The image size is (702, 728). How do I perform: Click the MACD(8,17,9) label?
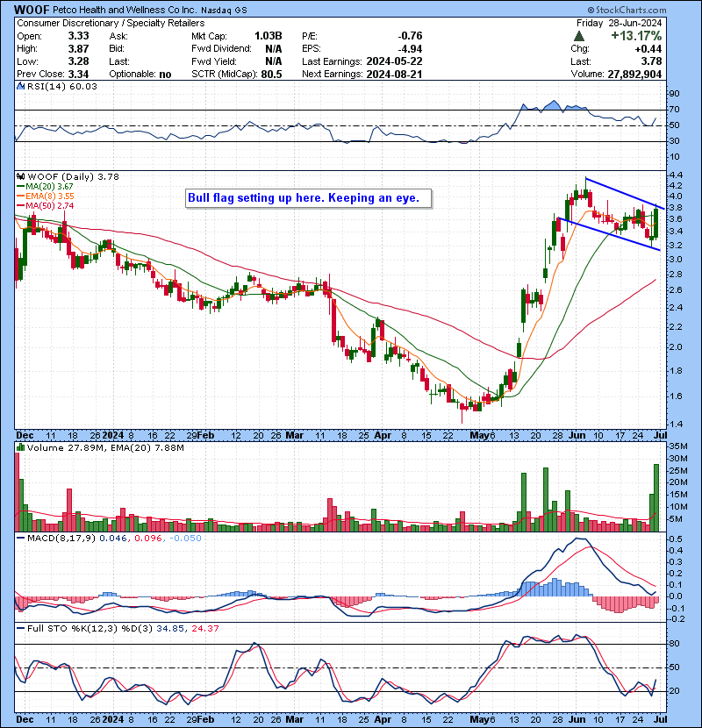point(61,539)
